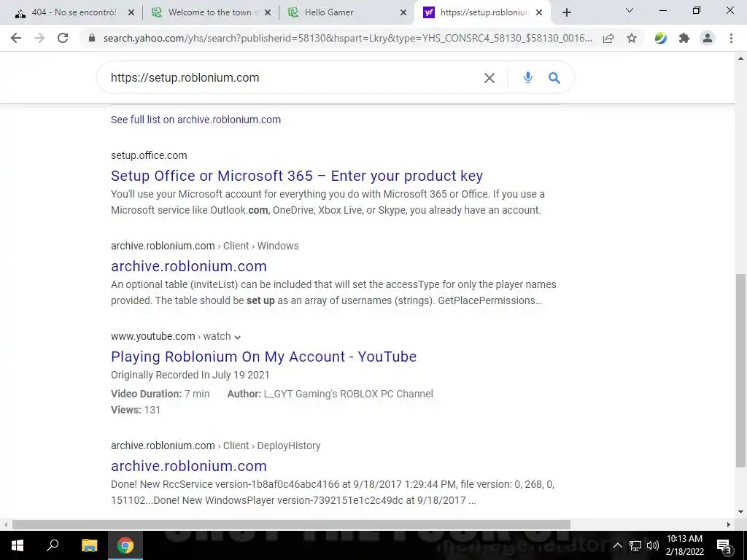Open the notification center icon
This screenshot has height=560, width=747.
point(724,545)
